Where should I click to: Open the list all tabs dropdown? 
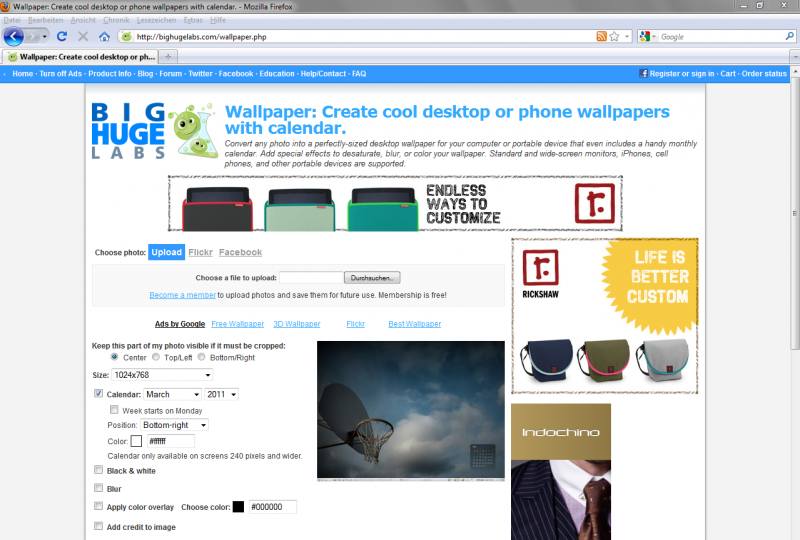pos(794,57)
